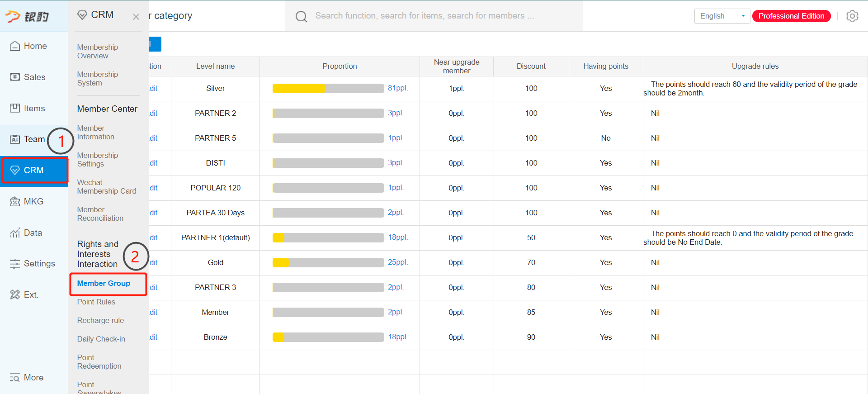Screen dimensions: 868x394
Task: Open Settings in the left sidebar
Action: pyautogui.click(x=33, y=263)
